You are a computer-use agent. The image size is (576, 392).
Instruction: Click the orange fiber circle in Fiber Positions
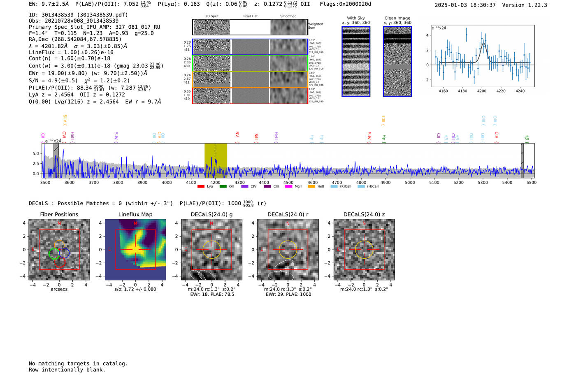click(60, 245)
